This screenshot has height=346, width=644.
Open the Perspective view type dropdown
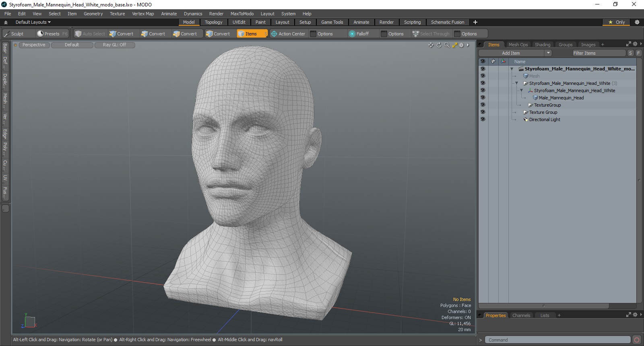34,45
